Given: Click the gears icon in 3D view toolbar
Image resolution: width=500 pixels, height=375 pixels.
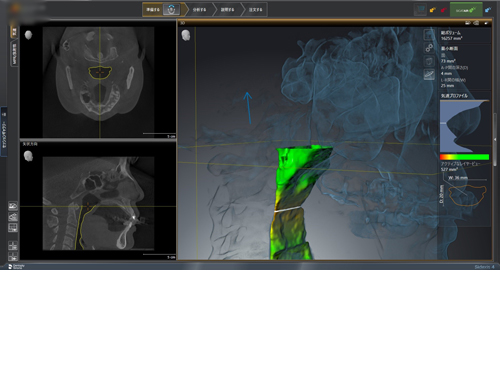Looking at the screenshot, I should pos(429,48).
